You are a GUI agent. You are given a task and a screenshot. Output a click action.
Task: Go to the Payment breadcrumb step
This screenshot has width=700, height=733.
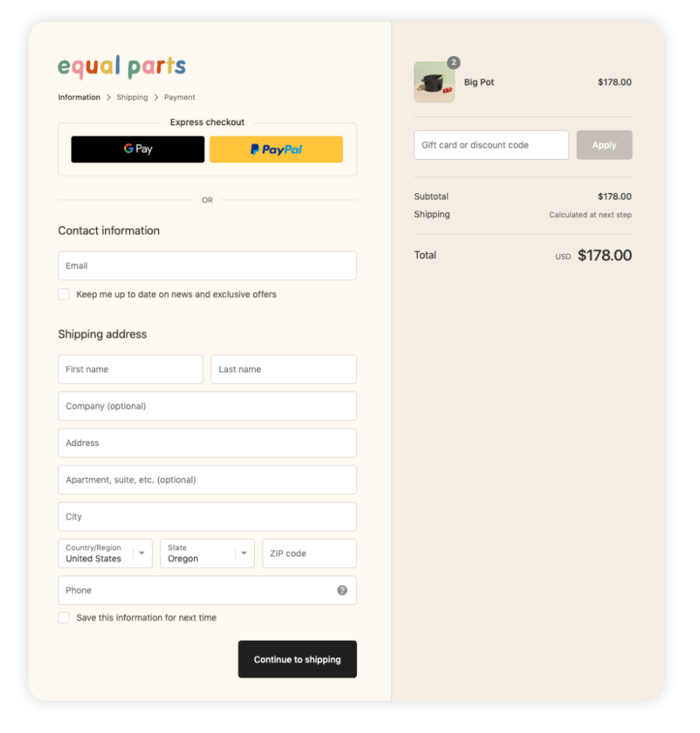coord(180,97)
